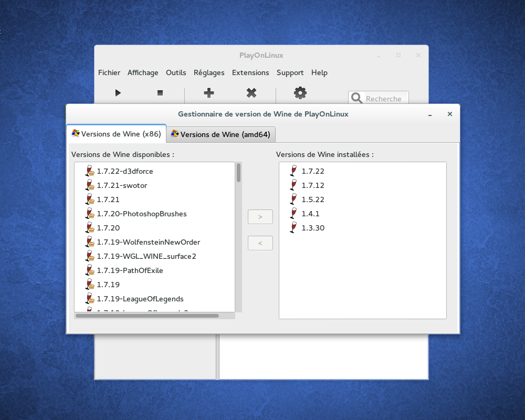Click the Install plus icon in PlayOnLinux toolbar

(209, 93)
